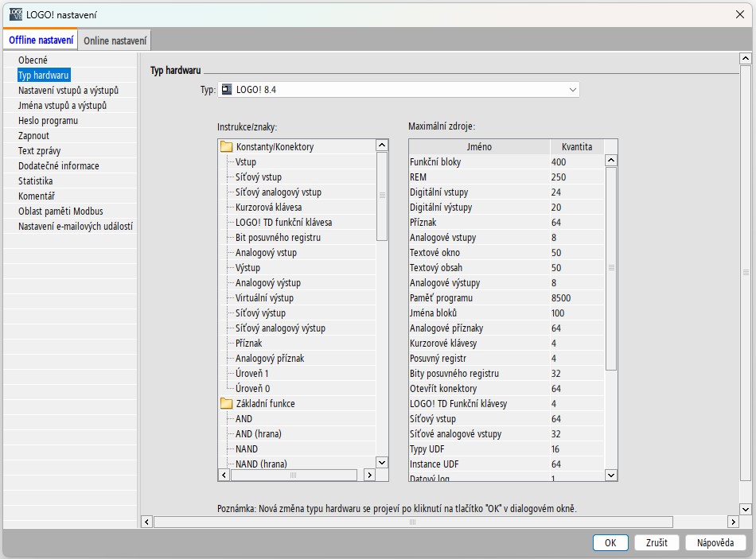Select Vstup in the instruction tree
The image size is (756, 559).
pos(246,162)
